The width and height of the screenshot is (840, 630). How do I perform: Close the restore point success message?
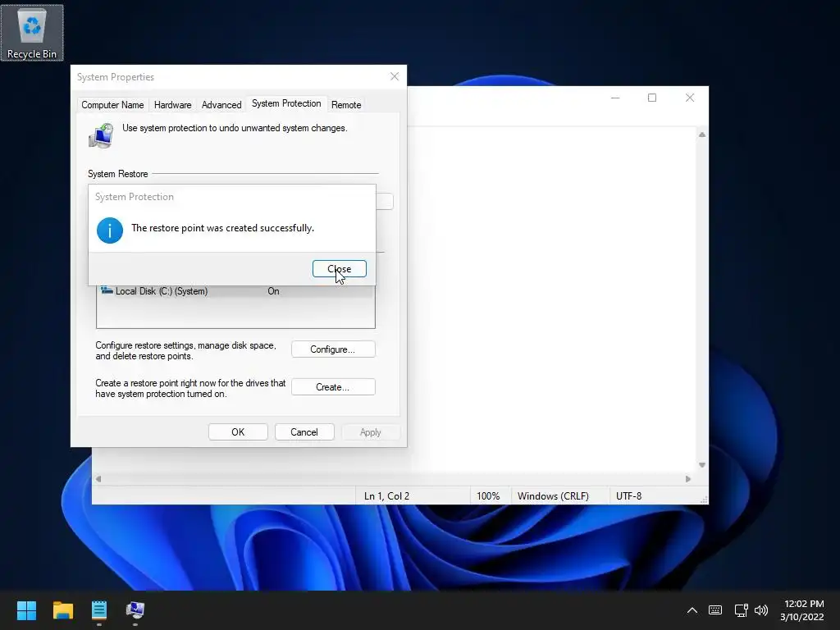(x=339, y=269)
